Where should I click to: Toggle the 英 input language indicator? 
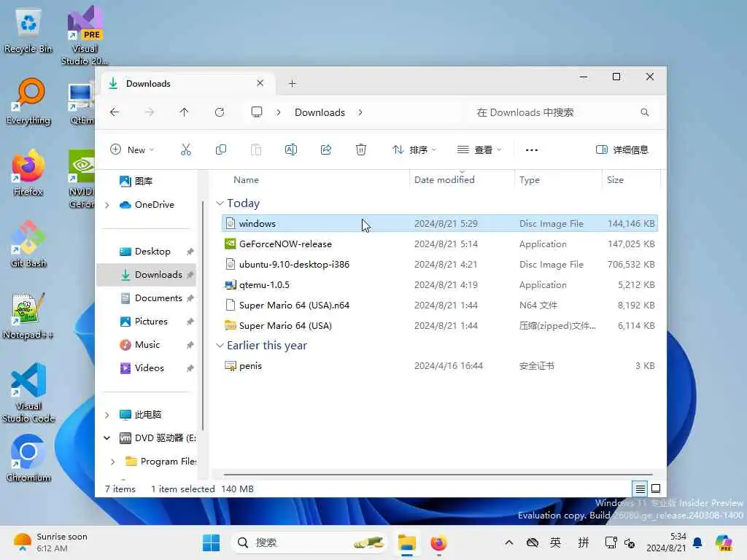pos(555,542)
